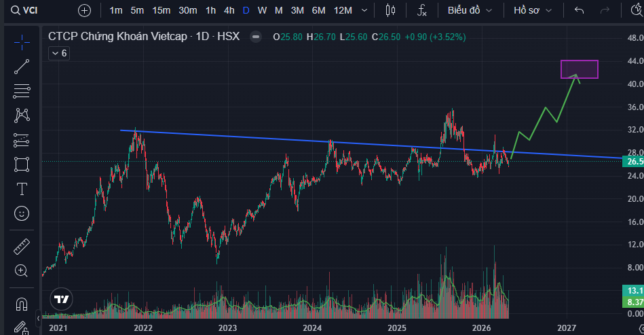Select the purple target rectangle
Screen dimensions: 644x335
(x=580, y=69)
